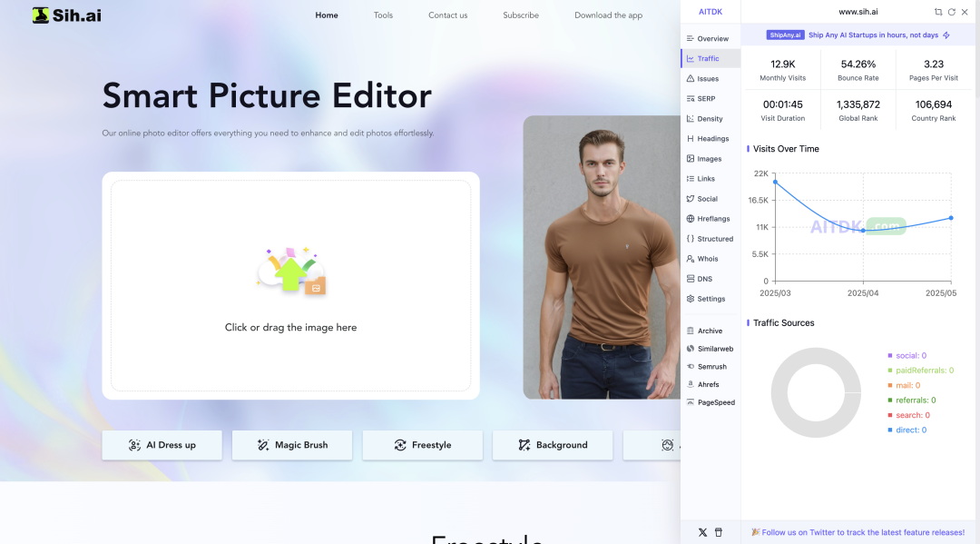Click the refresh icon in AITDK header
Image resolution: width=980 pixels, height=544 pixels.
click(x=951, y=12)
